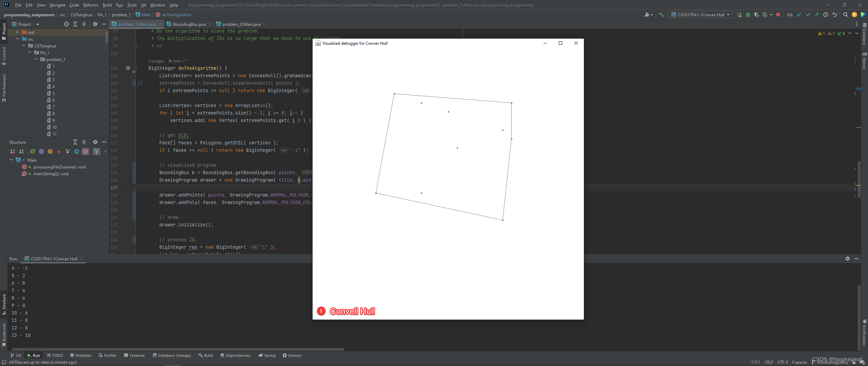
Task: Collapse the src folder in Project tree
Action: point(18,39)
